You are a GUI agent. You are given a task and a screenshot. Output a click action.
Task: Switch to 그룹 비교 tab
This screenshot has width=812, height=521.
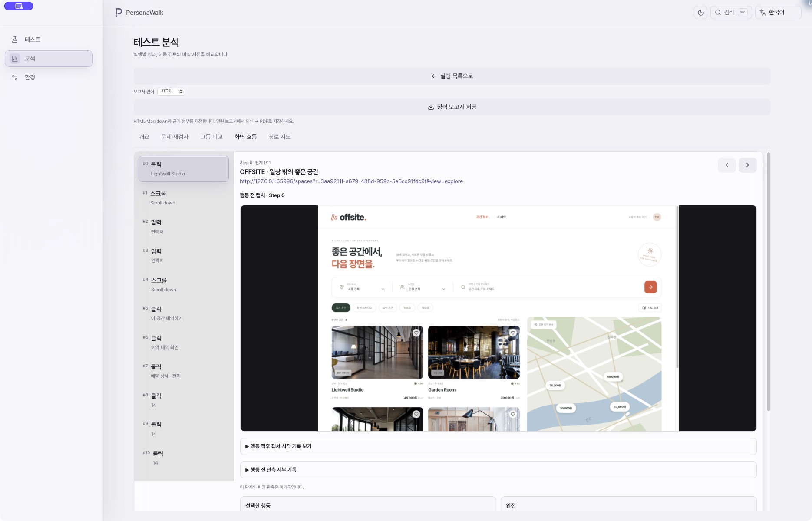[211, 137]
